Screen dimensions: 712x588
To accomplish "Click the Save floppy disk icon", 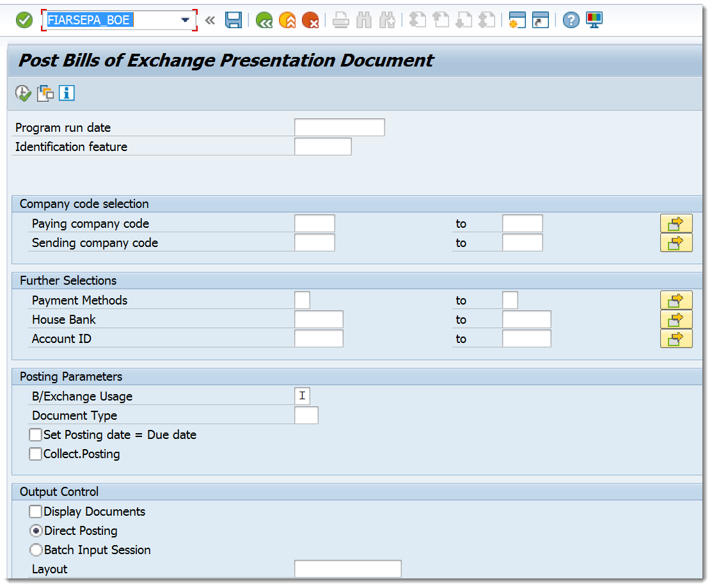I will [x=233, y=20].
